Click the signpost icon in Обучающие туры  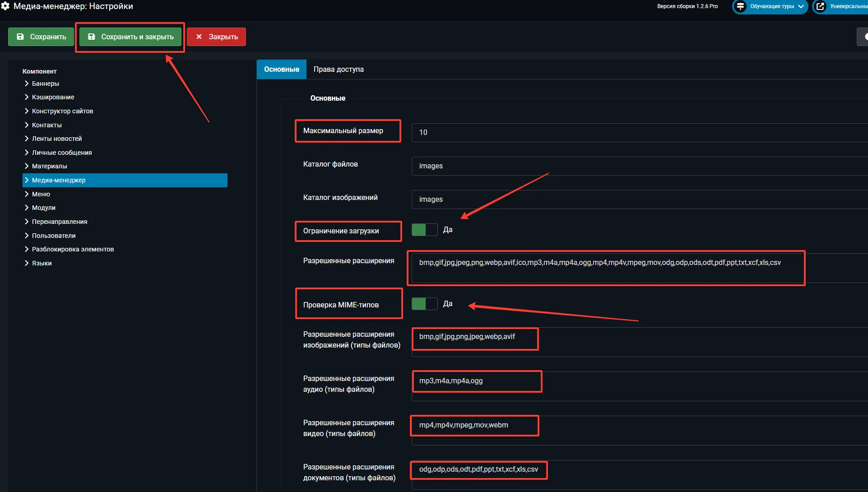pos(740,6)
